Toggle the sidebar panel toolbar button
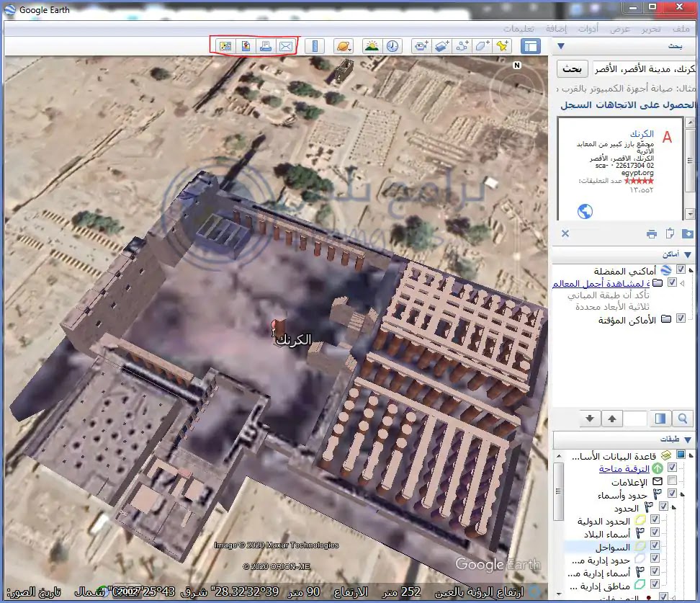The width and height of the screenshot is (700, 603). pyautogui.click(x=530, y=46)
